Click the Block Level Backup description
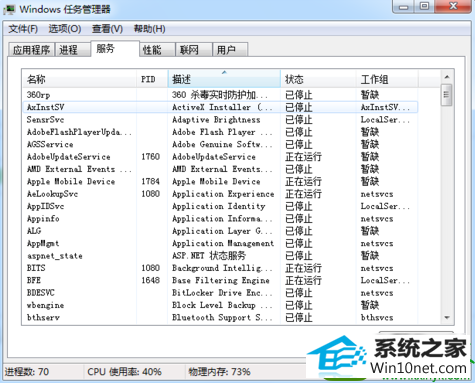 coord(222,305)
